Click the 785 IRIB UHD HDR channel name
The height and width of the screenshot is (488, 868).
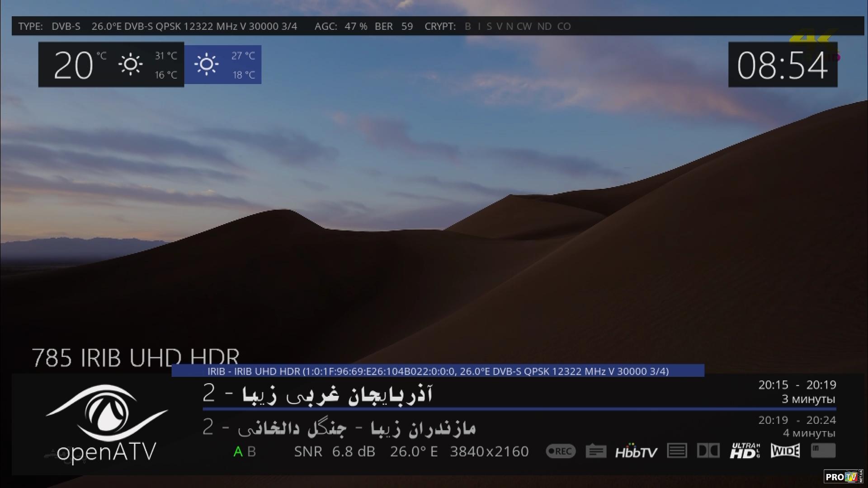[x=135, y=358]
